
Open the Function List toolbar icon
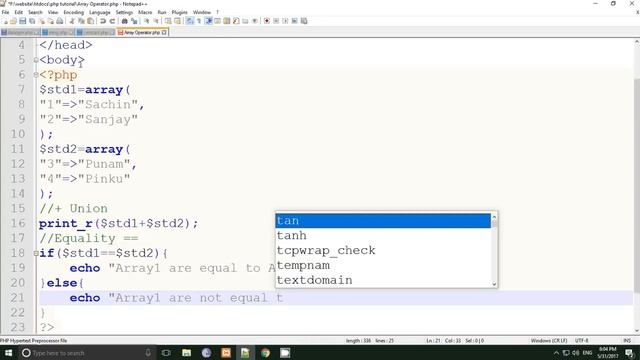(x=236, y=21)
